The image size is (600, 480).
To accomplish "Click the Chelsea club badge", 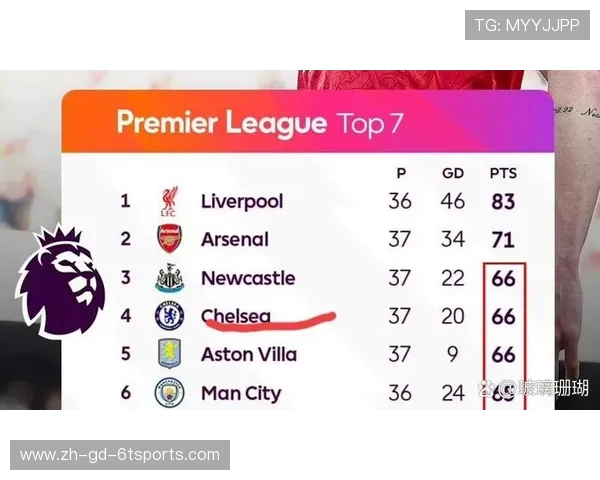I will tap(169, 316).
